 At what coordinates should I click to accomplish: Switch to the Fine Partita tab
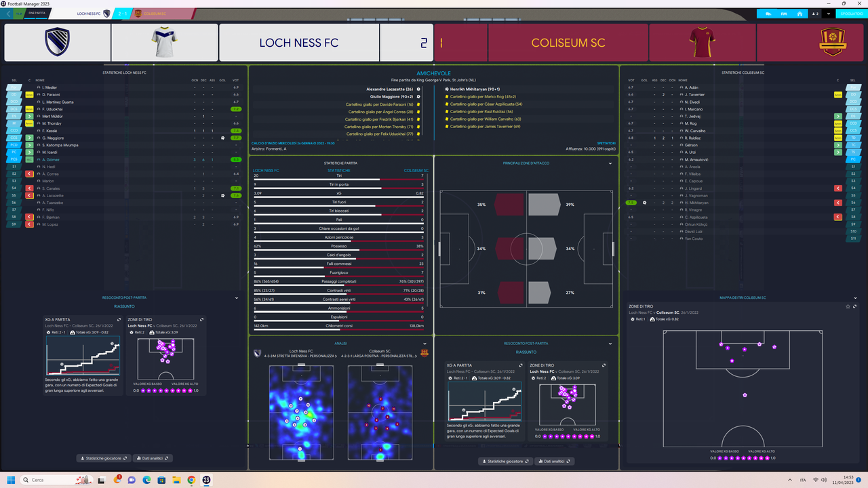[x=37, y=13]
